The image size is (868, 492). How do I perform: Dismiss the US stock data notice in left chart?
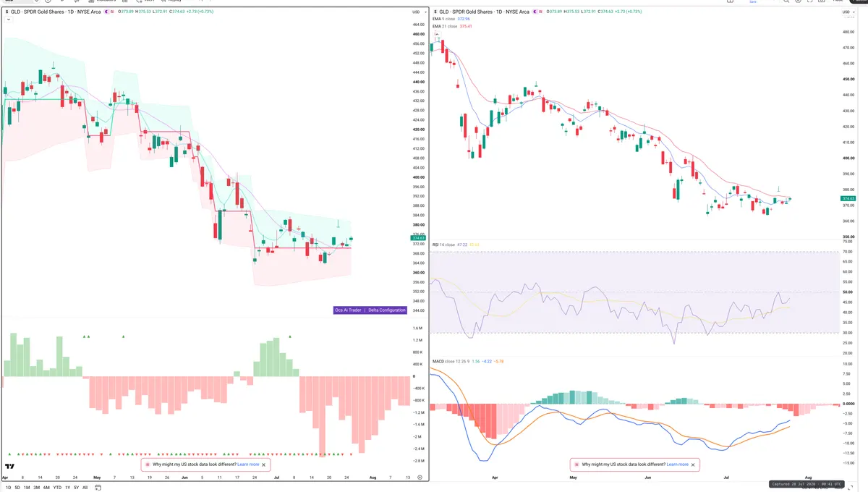[264, 465]
